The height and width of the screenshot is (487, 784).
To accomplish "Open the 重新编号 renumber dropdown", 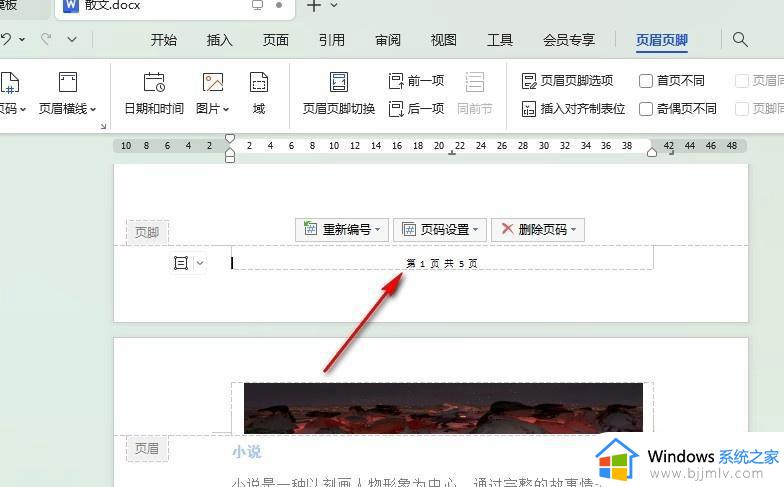I will click(342, 230).
